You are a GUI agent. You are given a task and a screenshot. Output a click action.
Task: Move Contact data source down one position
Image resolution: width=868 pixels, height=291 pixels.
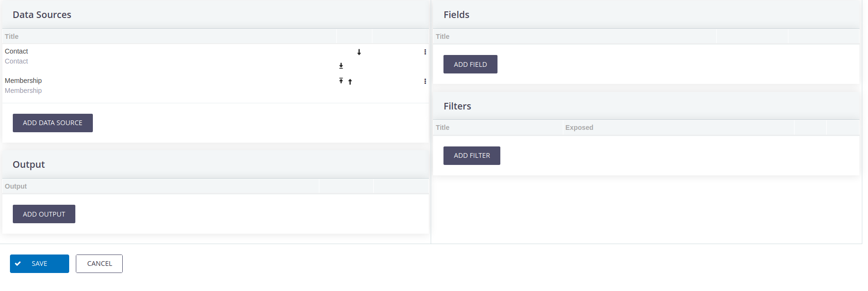pyautogui.click(x=359, y=52)
